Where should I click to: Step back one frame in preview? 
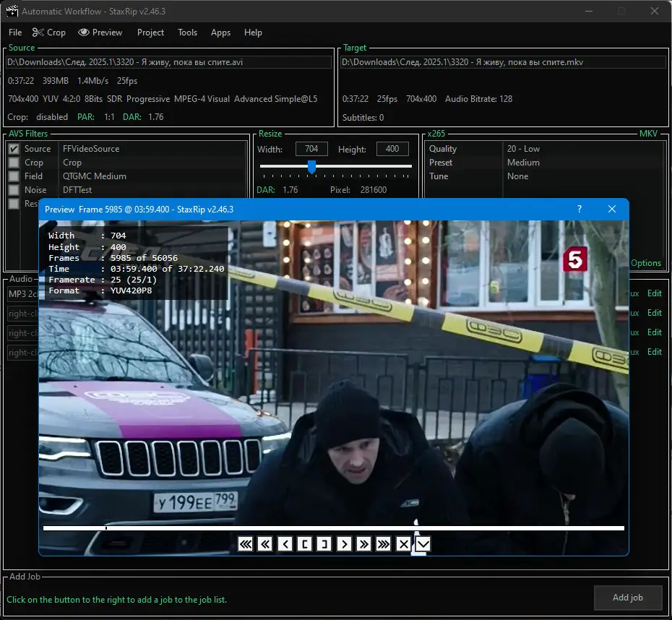click(285, 544)
